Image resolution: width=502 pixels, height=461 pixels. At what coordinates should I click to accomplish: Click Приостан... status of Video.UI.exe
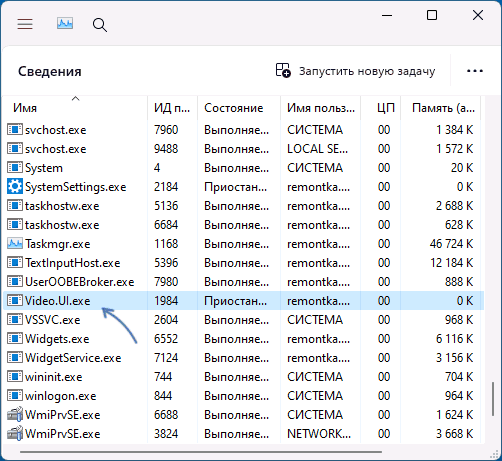[235, 301]
